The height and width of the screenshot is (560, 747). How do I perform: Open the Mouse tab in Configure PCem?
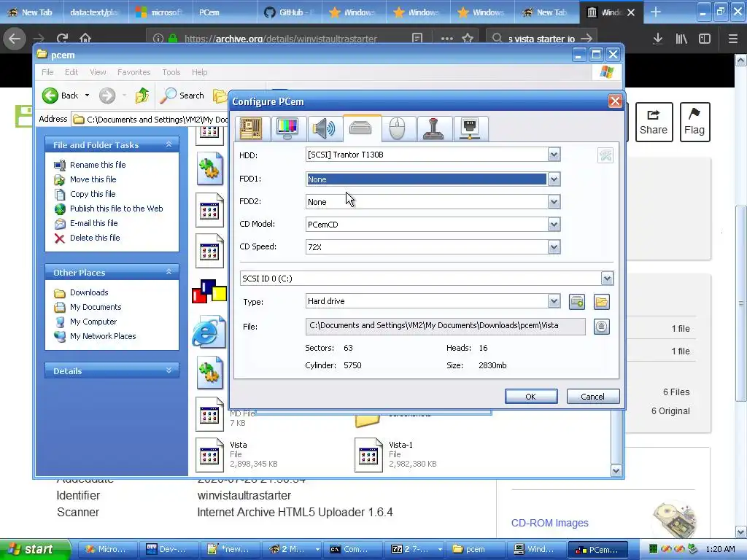tap(398, 128)
